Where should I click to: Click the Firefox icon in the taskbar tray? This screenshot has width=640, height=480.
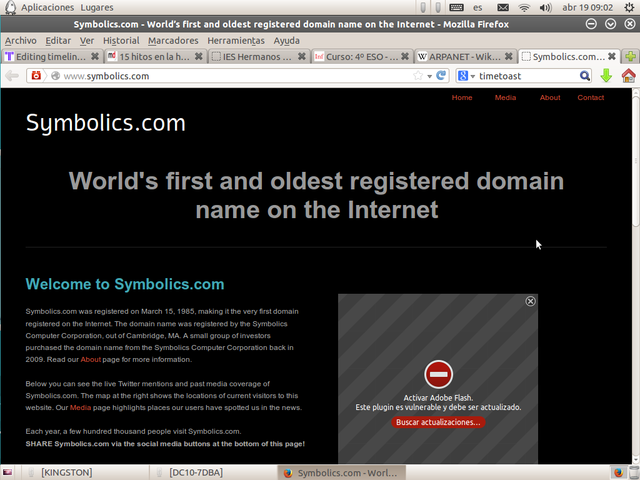tap(618, 472)
